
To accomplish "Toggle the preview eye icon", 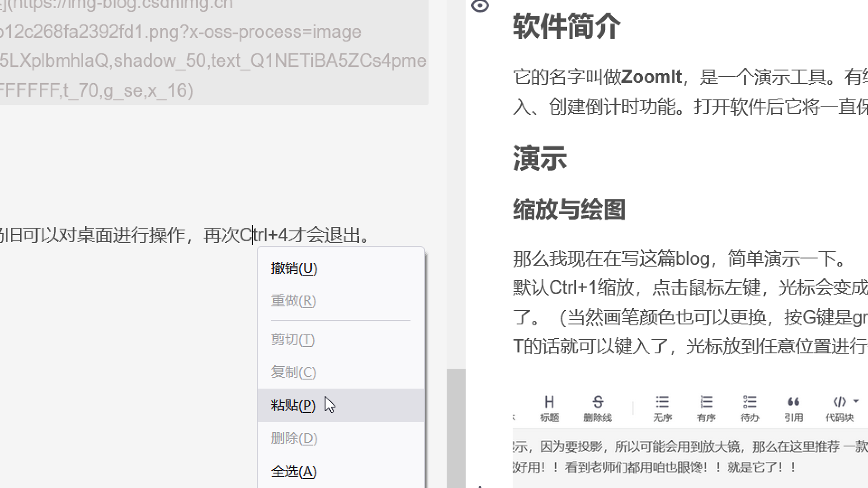I will click(x=480, y=6).
